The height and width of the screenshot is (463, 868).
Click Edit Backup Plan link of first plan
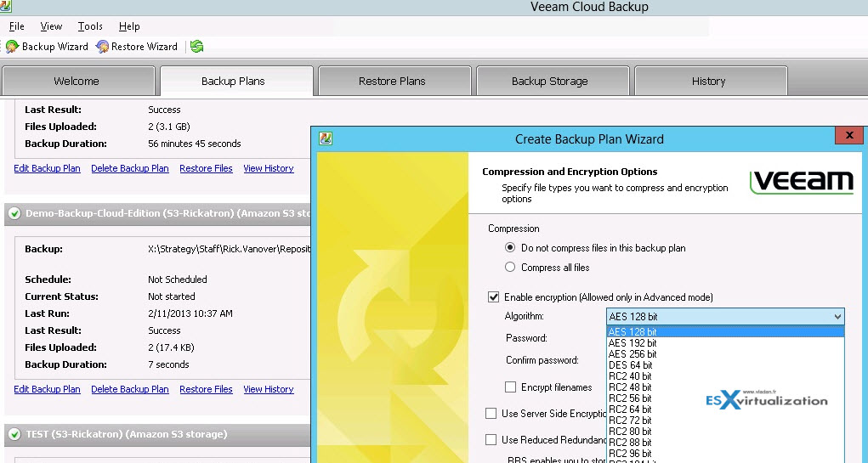(47, 168)
